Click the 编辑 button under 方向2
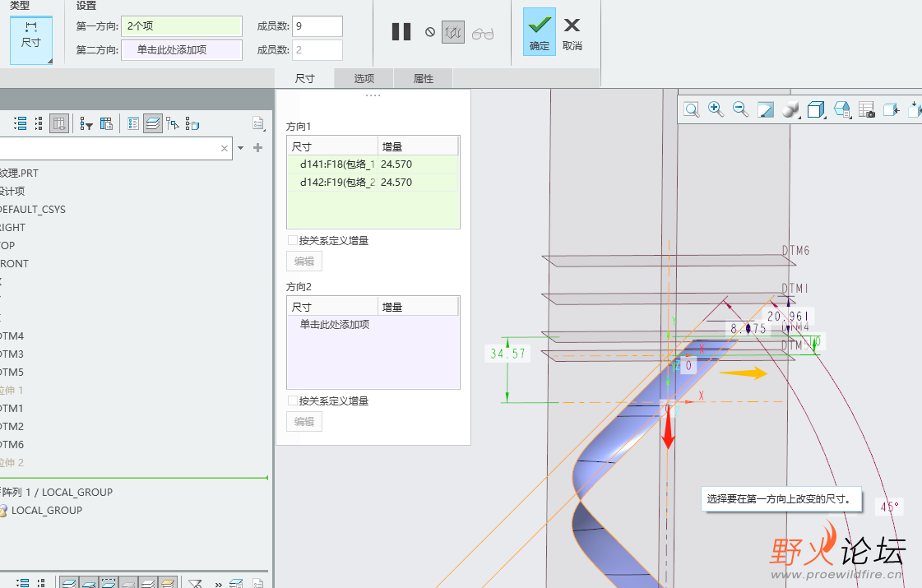This screenshot has height=588, width=922. tap(304, 422)
